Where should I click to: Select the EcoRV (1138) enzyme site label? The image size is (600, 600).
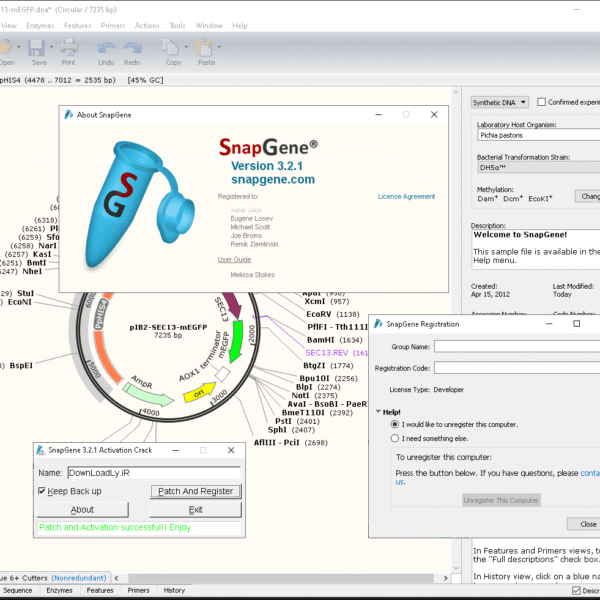333,314
